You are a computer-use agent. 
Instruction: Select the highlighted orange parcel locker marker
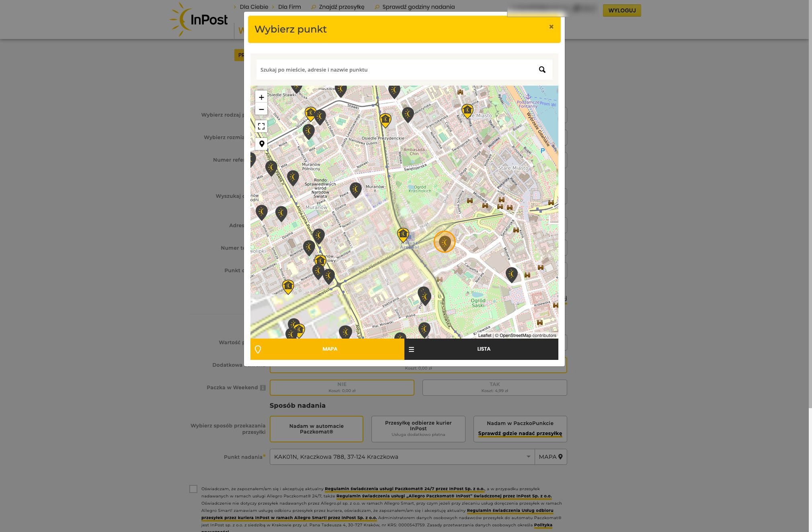444,242
